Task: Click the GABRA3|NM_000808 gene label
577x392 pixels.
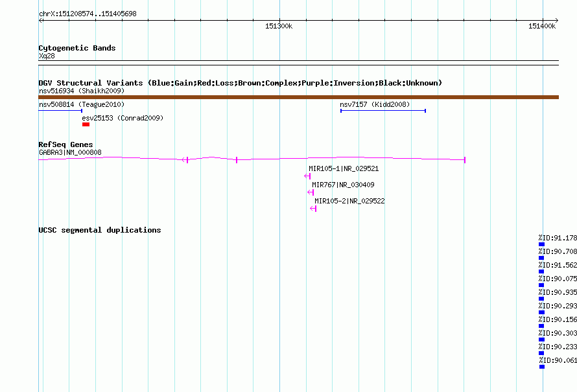Action: [x=70, y=152]
